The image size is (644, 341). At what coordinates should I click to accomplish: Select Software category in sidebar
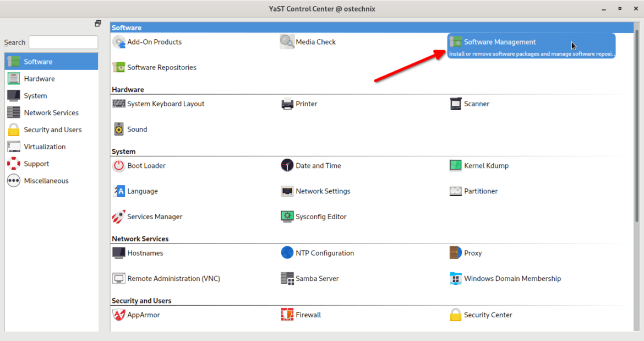(x=51, y=62)
